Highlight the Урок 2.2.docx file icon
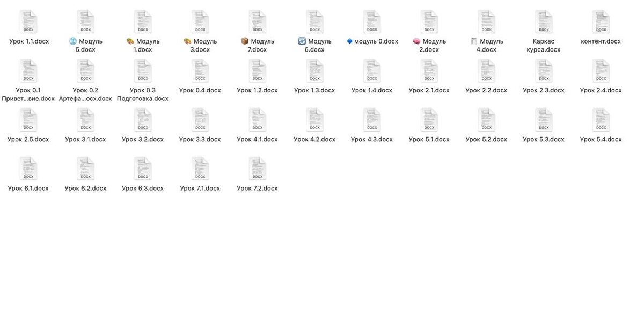This screenshot has width=644, height=318. pos(487,71)
